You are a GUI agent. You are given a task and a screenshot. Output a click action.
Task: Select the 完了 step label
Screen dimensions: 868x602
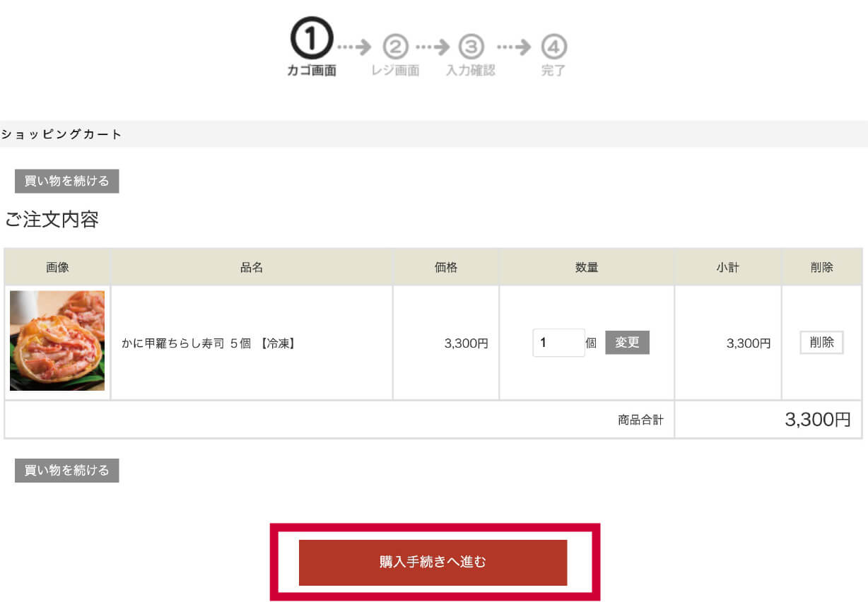553,71
